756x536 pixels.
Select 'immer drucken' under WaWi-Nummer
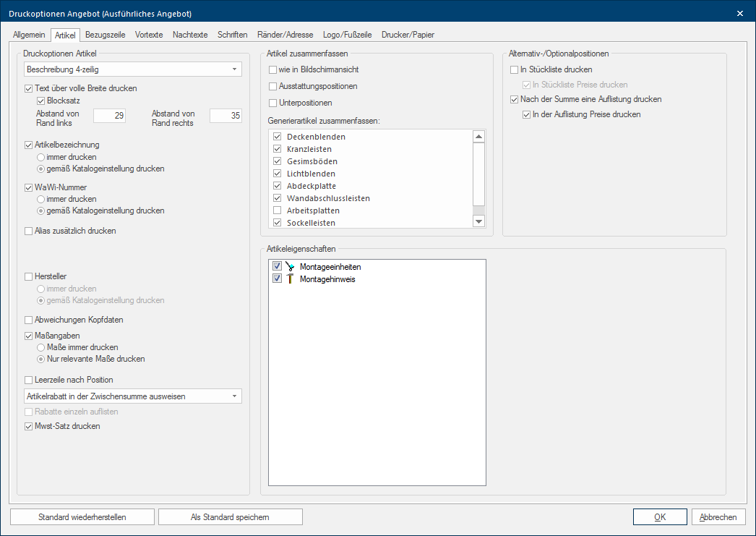[41, 199]
